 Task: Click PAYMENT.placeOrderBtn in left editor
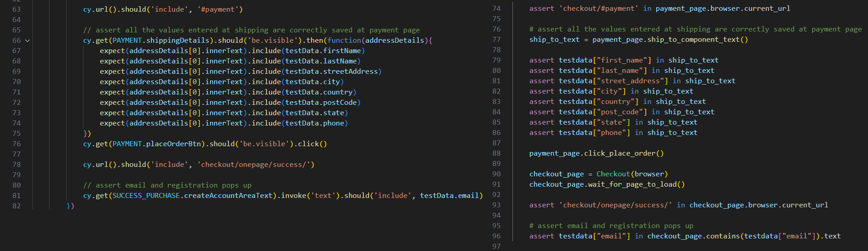(x=156, y=144)
